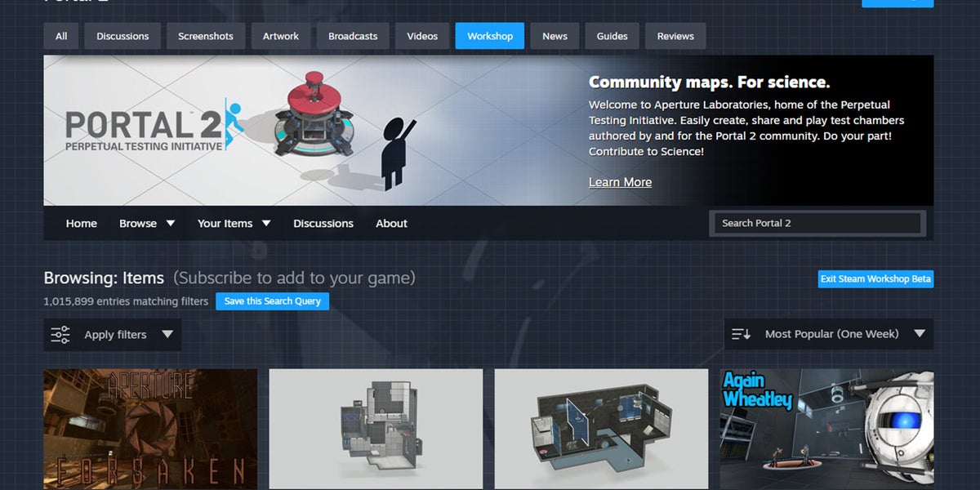Screen dimensions: 980x490
Task: Open the Aperture Forsaken workshop item
Action: point(150,430)
